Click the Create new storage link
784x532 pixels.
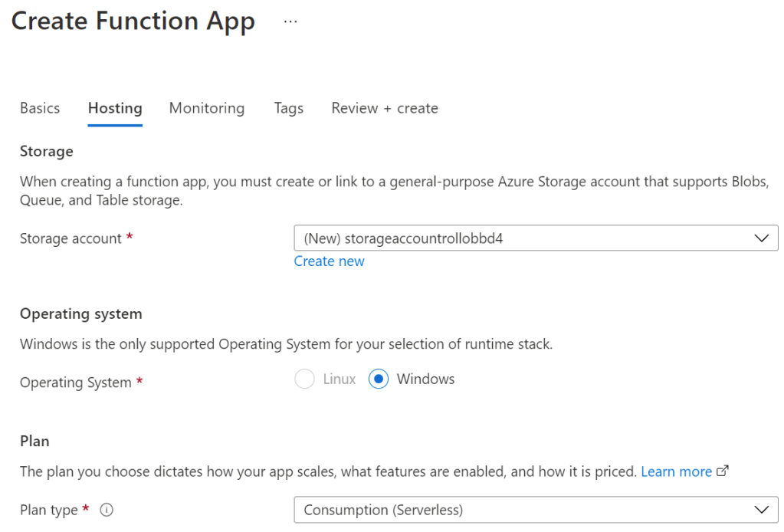click(x=330, y=261)
